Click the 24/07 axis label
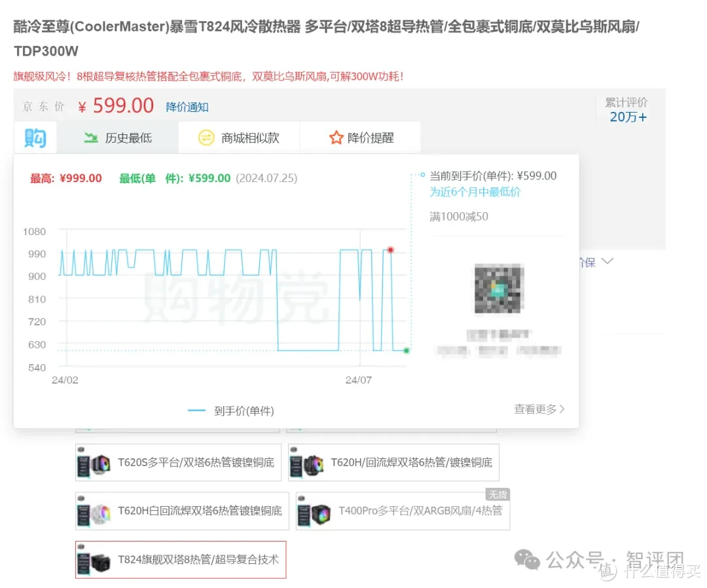 [x=359, y=380]
